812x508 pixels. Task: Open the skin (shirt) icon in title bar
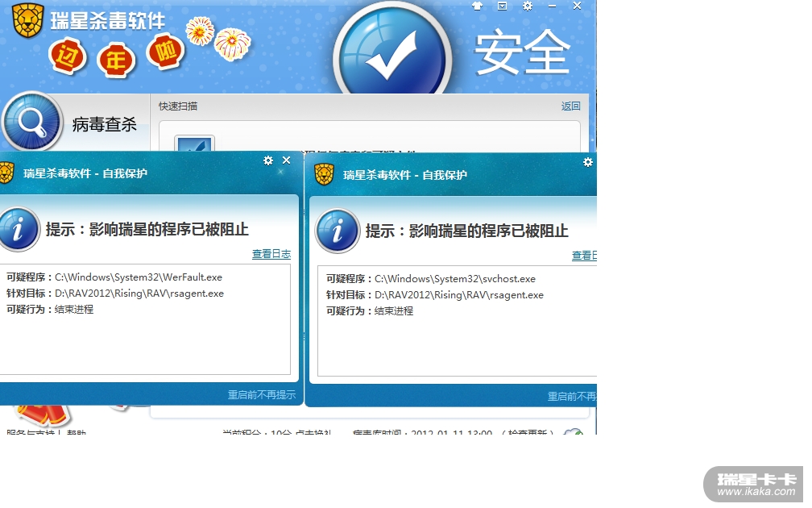(477, 6)
